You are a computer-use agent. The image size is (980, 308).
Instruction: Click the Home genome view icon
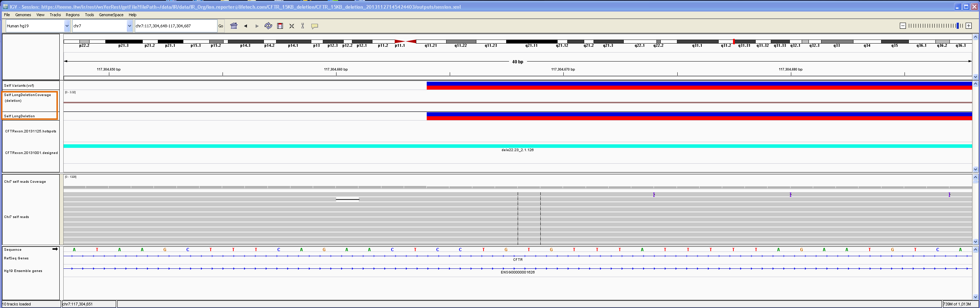click(x=234, y=26)
